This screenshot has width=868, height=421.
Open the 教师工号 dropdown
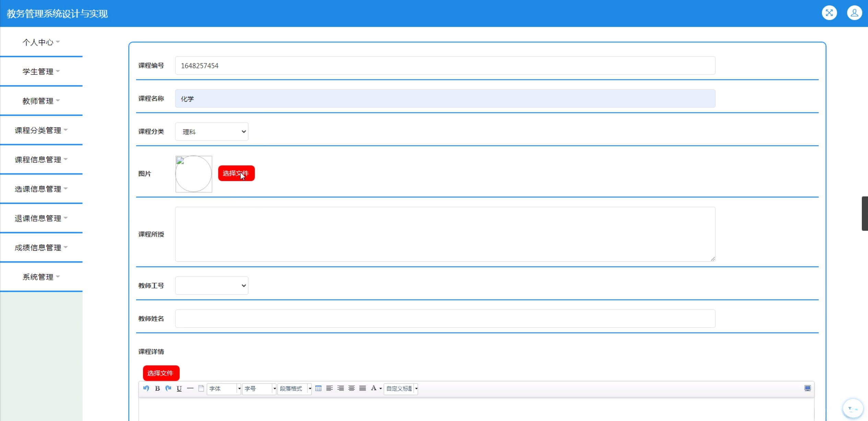212,286
